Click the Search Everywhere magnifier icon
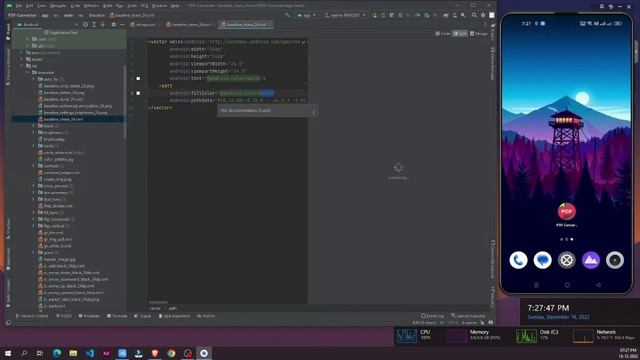Viewport: 640px width, 360px height. (x=474, y=15)
